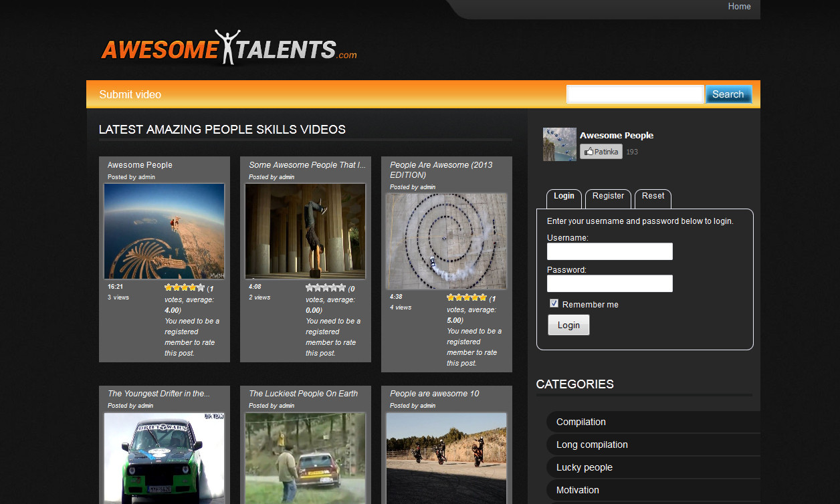Click the Awesome Talents logo
The height and width of the screenshot is (504, 840).
pyautogui.click(x=229, y=48)
